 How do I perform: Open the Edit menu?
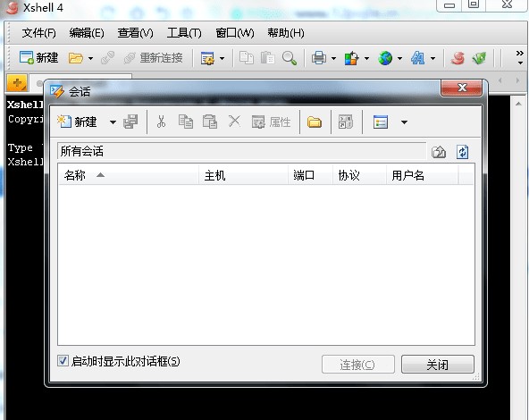[x=87, y=33]
